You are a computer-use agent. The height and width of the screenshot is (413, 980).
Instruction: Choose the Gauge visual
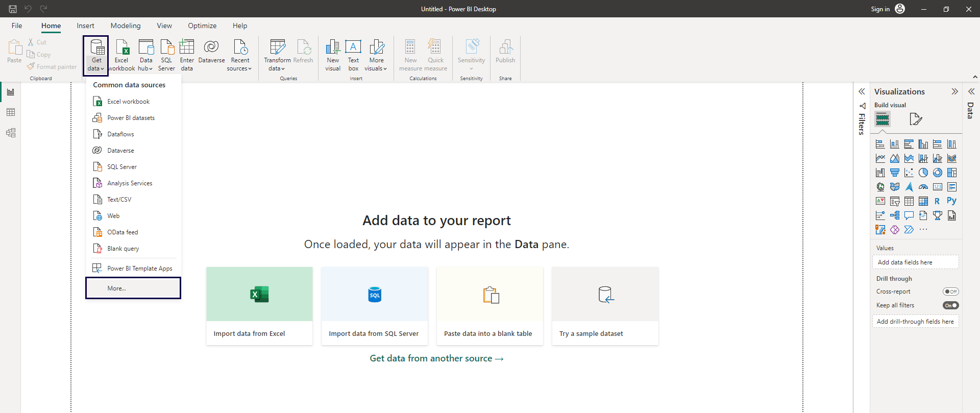[x=923, y=187]
